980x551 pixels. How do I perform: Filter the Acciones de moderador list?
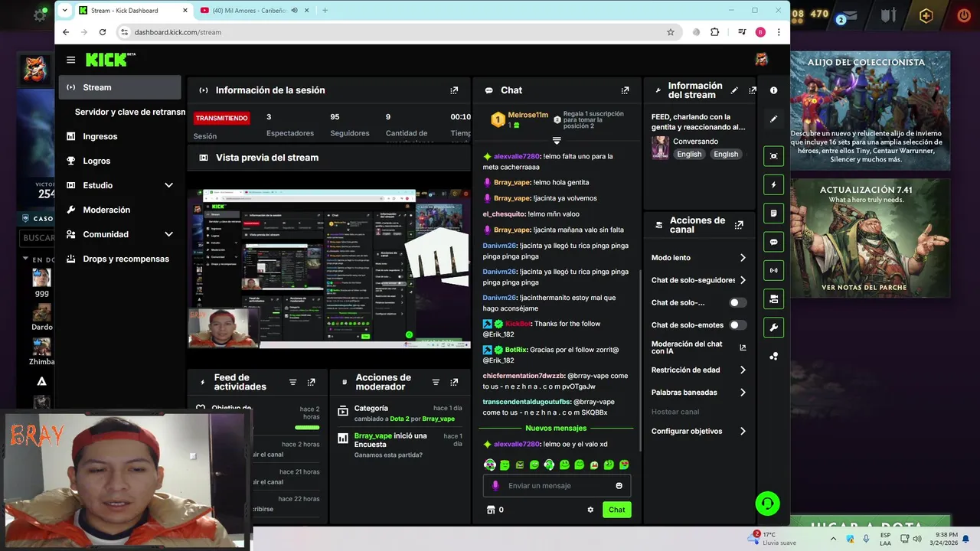436,382
